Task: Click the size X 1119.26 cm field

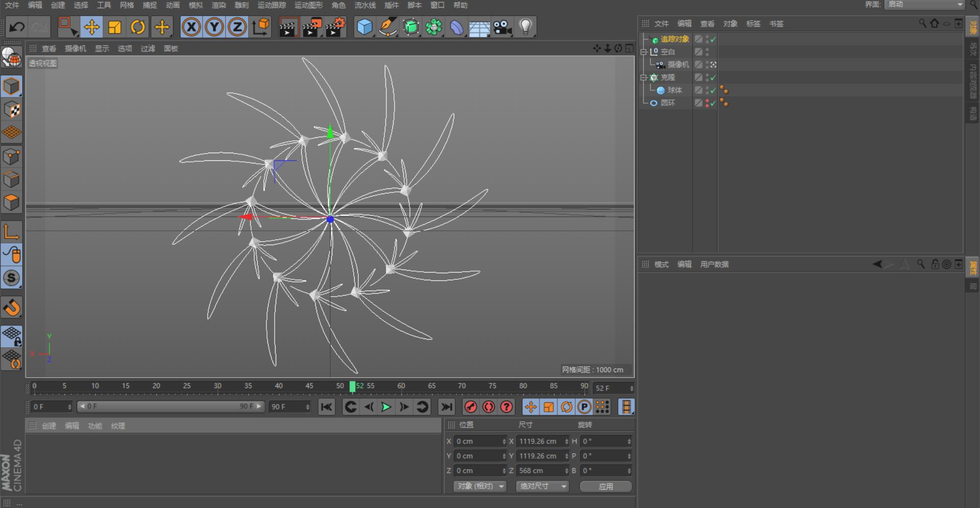Action: tap(543, 441)
